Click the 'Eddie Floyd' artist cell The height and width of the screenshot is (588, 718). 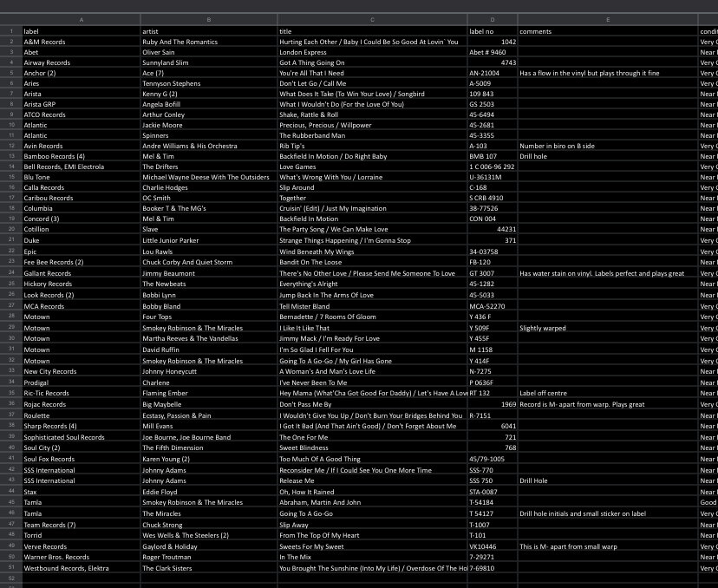click(209, 492)
